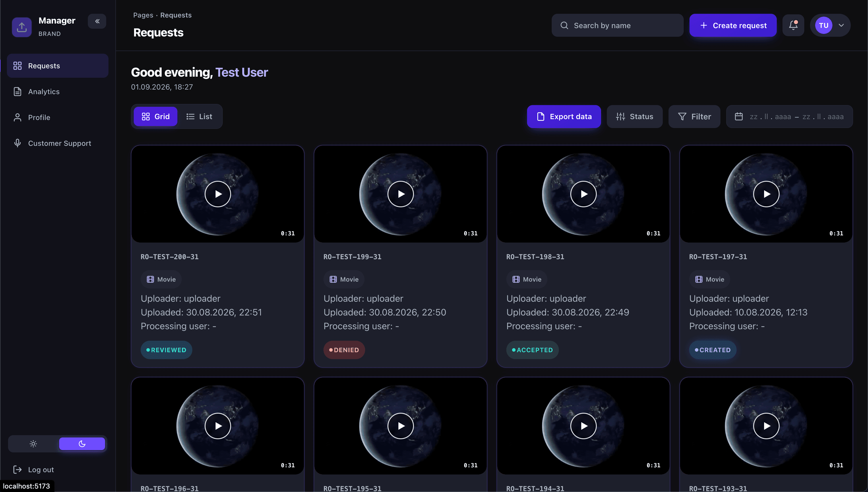Play the RO-TEST-198-31 video
The width and height of the screenshot is (868, 492).
[584, 194]
